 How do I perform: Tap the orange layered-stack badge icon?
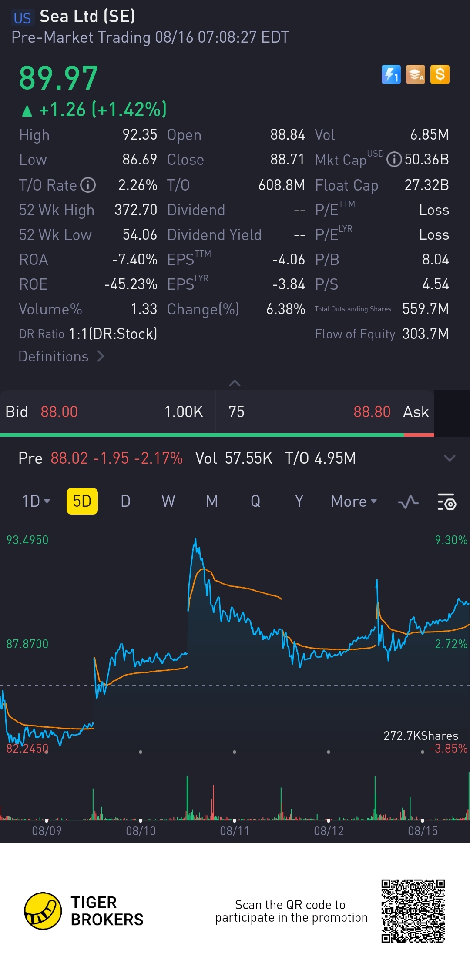point(416,74)
